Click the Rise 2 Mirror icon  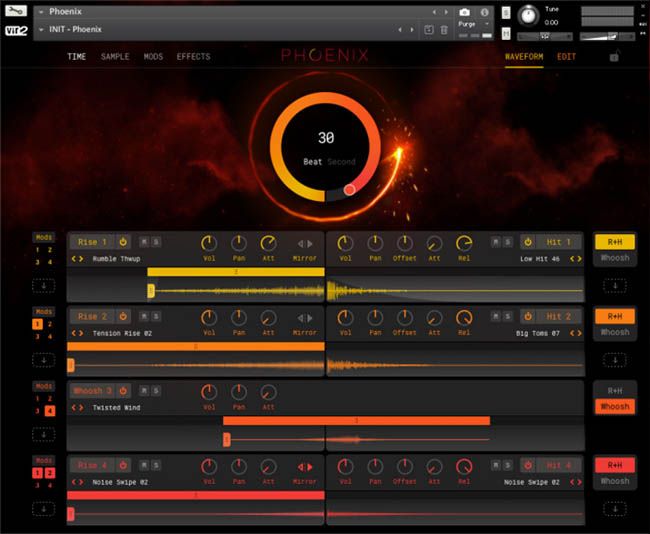(305, 318)
